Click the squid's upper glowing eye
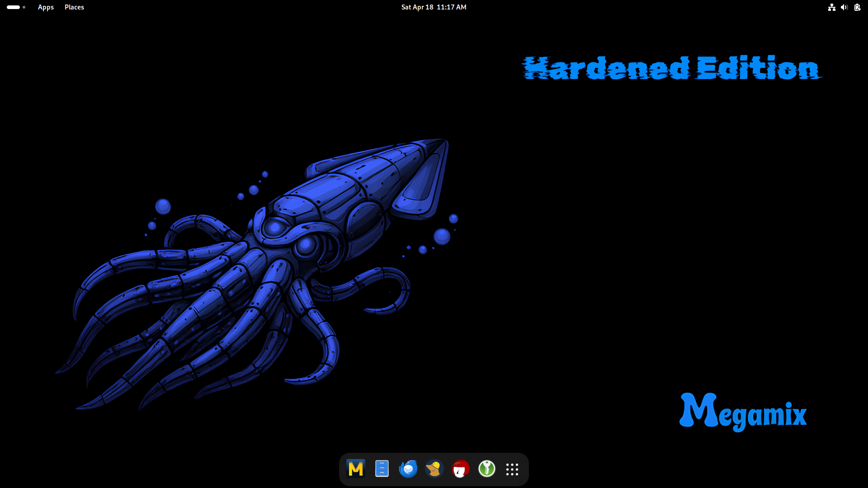The width and height of the screenshot is (868, 488). (274, 227)
